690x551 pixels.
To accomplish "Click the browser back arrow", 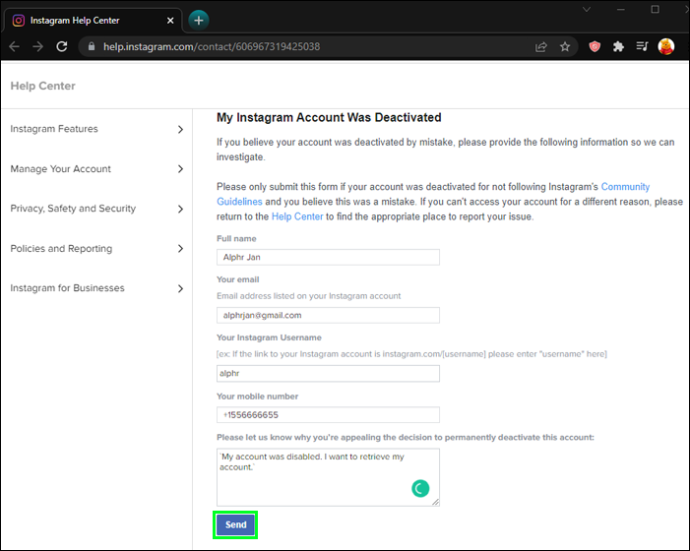I will 15,47.
